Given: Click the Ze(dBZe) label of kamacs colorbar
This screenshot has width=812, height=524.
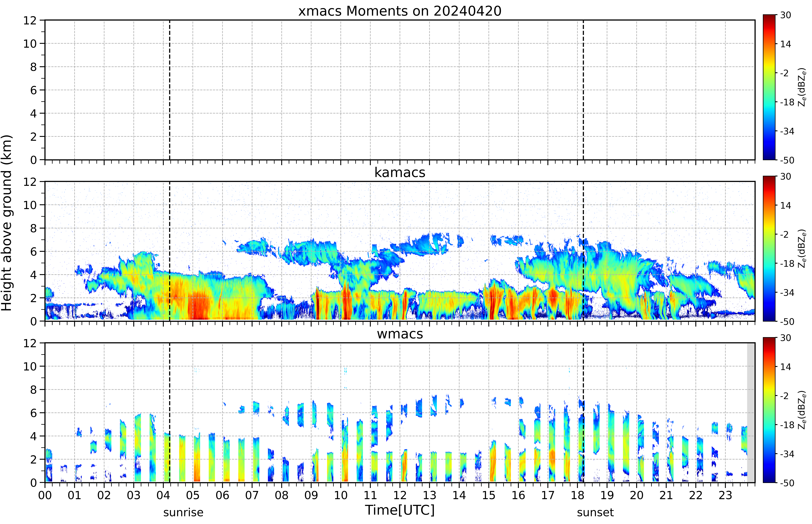Looking at the screenshot, I should coord(802,248).
